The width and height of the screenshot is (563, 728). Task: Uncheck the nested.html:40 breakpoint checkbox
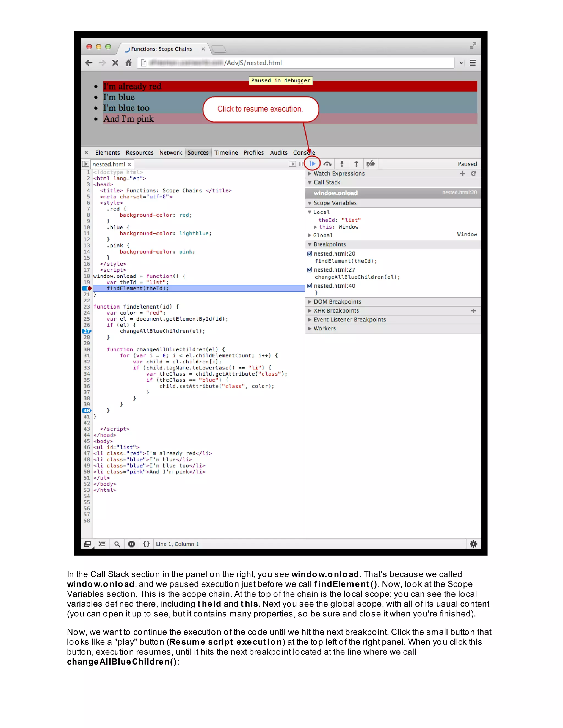[310, 286]
